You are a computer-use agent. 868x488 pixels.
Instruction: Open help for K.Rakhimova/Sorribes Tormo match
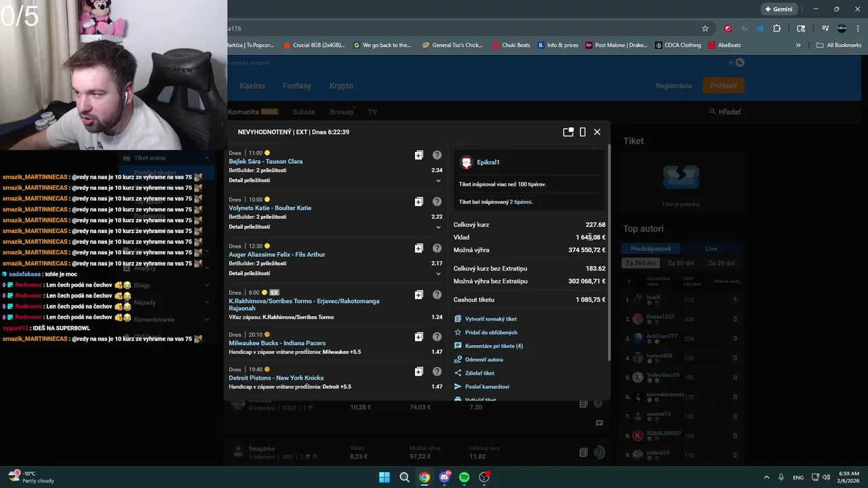[437, 295]
